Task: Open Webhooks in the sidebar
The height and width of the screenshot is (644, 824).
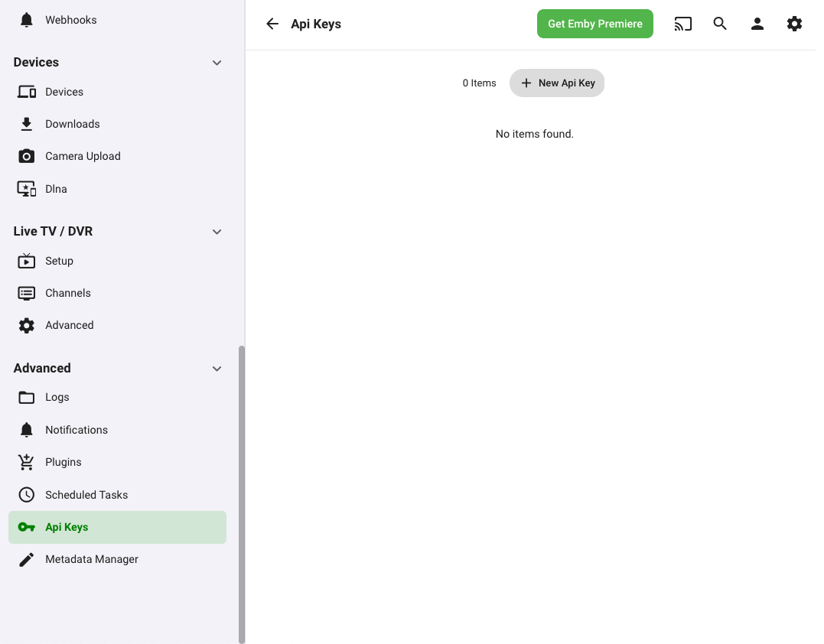Action: 70,20
